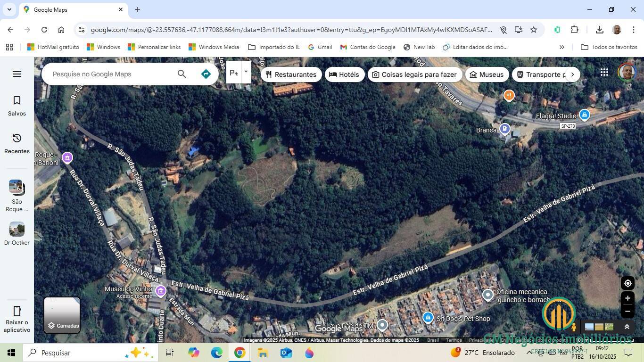644x362 pixels.
Task: Select the Hotéis category chip
Action: point(345,74)
